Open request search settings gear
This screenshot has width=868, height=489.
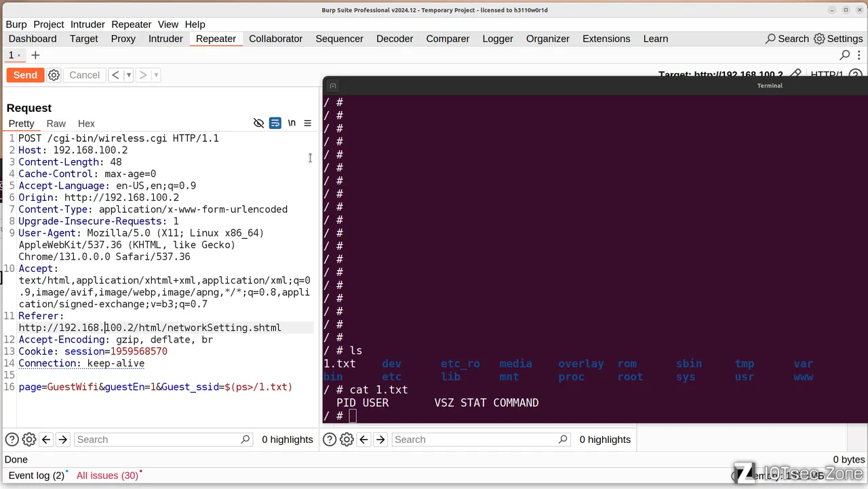click(x=28, y=439)
